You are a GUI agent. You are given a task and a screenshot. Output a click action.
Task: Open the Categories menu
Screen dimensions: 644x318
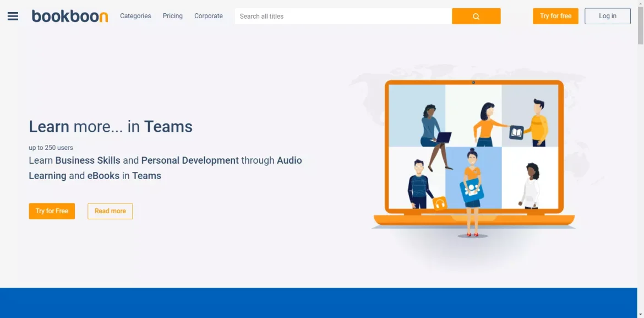[135, 16]
